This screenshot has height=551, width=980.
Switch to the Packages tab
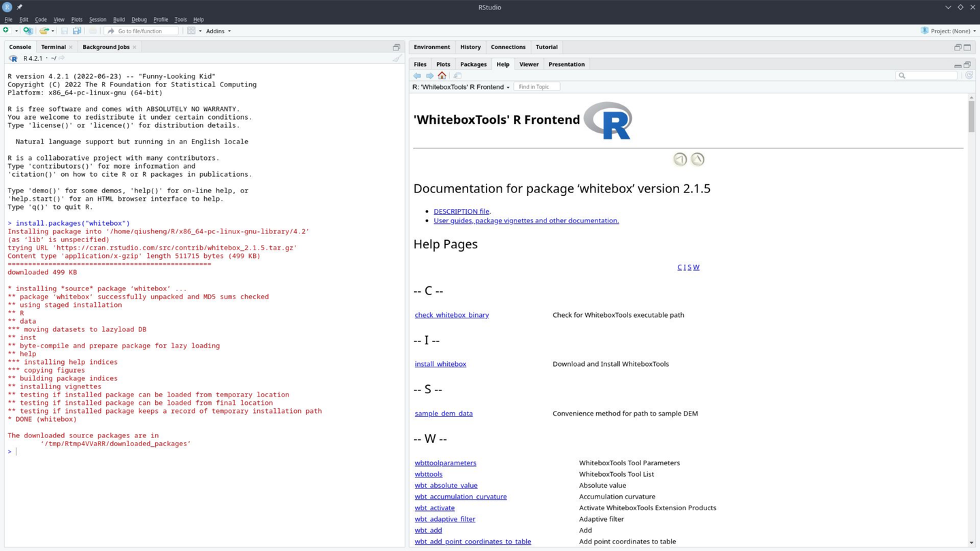click(473, 64)
